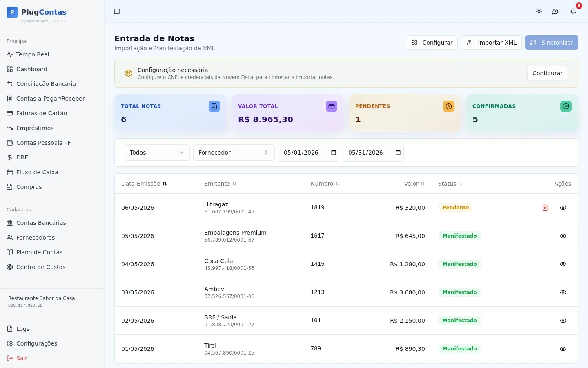The height and width of the screenshot is (368, 588).
Task: Open Conciliação Bancária page
Action: tap(52, 84)
